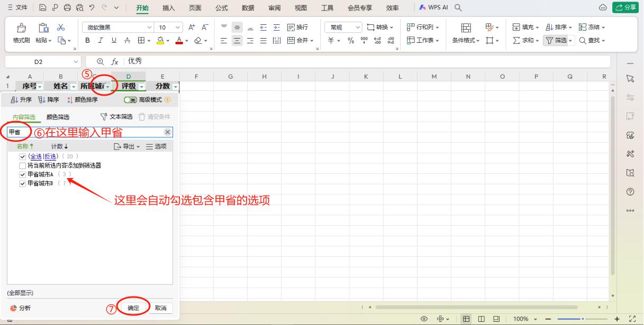This screenshot has width=644, height=325.
Task: Confirm filter with 确定 button
Action: (x=133, y=308)
